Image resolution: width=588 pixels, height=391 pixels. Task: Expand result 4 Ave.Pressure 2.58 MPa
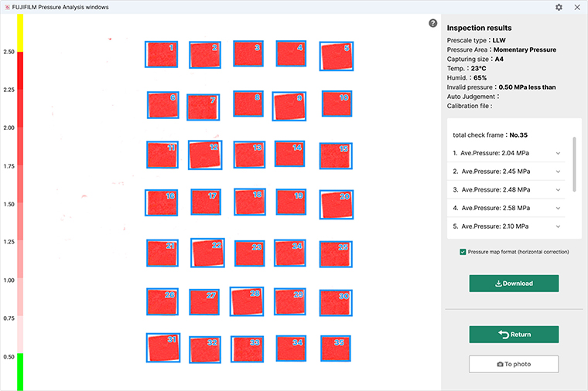(x=558, y=208)
